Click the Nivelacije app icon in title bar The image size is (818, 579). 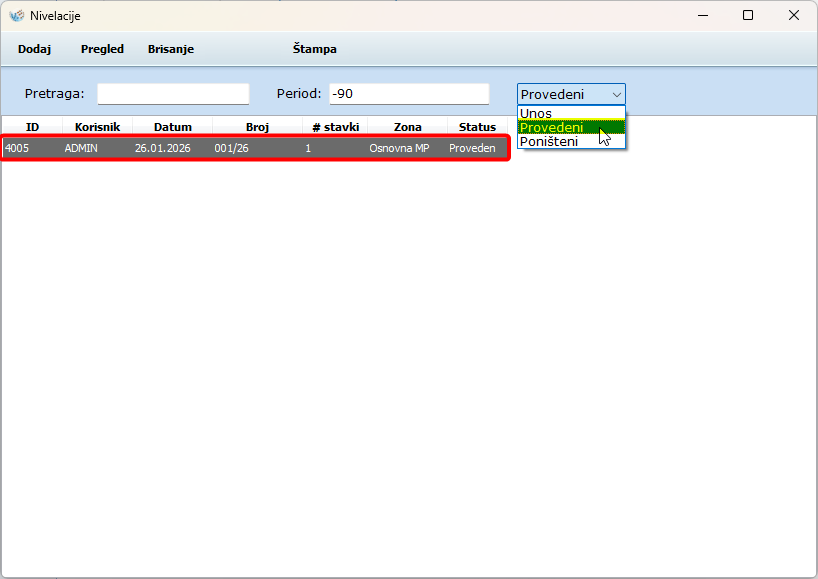pos(16,16)
